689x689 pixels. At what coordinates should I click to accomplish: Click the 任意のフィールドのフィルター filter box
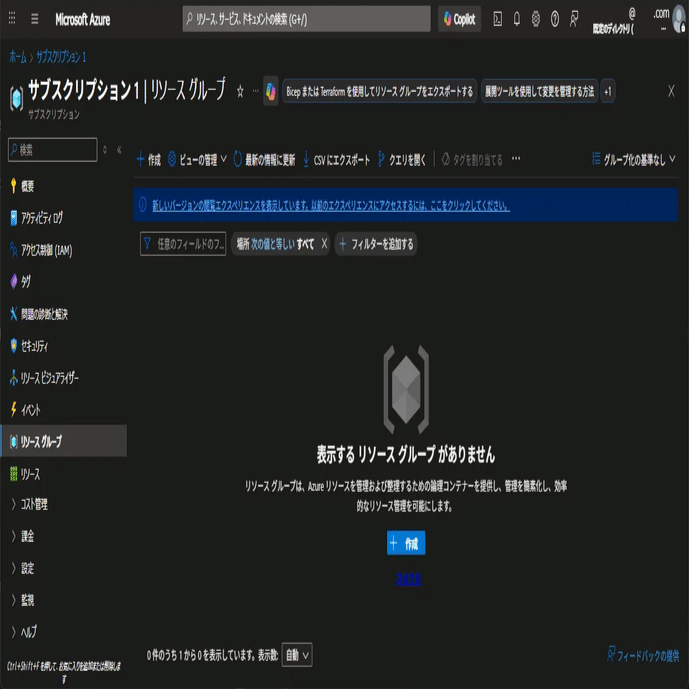click(x=183, y=244)
